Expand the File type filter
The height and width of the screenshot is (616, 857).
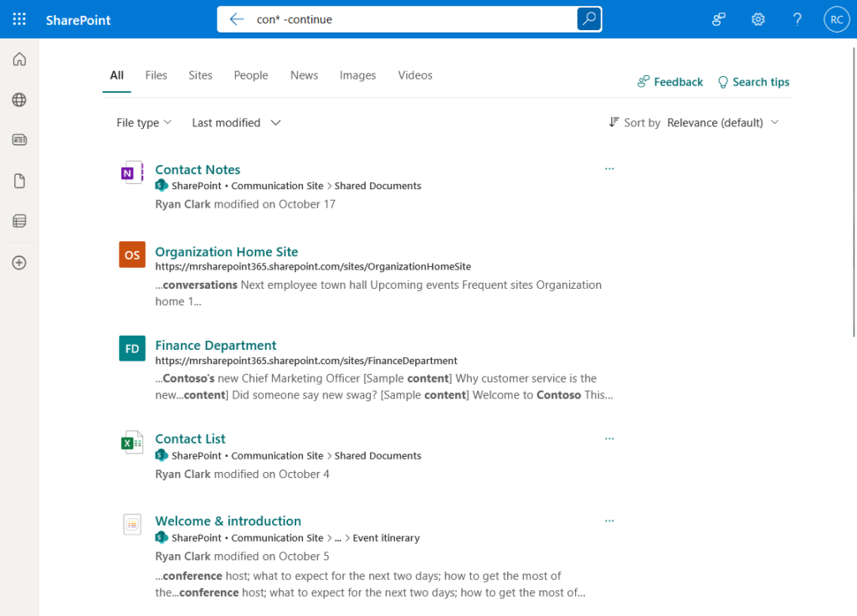tap(144, 122)
